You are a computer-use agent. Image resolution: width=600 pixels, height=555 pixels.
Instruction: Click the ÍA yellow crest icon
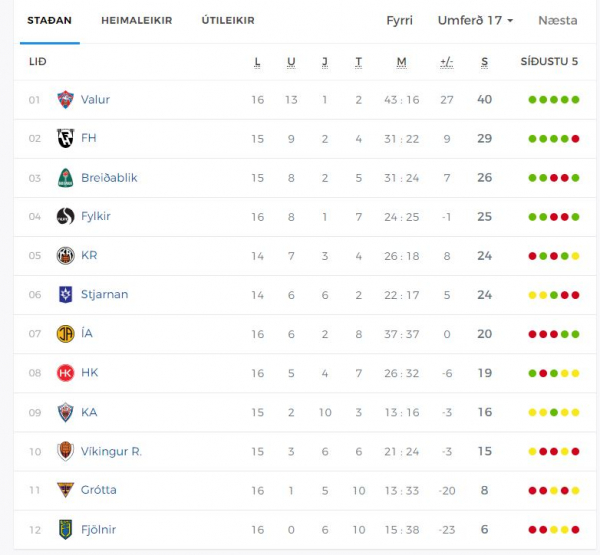pos(65,334)
